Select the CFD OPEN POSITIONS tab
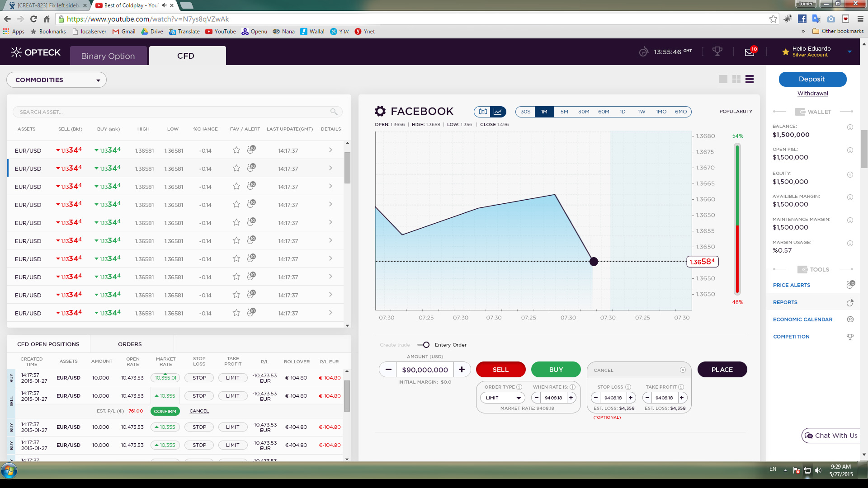The width and height of the screenshot is (868, 488). tap(48, 344)
